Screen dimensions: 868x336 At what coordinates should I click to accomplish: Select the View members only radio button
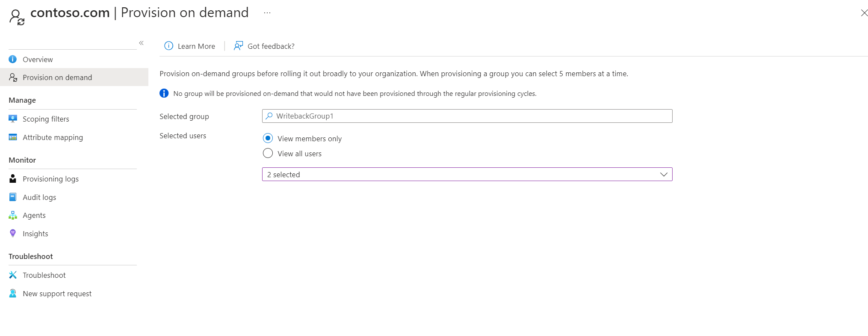click(268, 138)
